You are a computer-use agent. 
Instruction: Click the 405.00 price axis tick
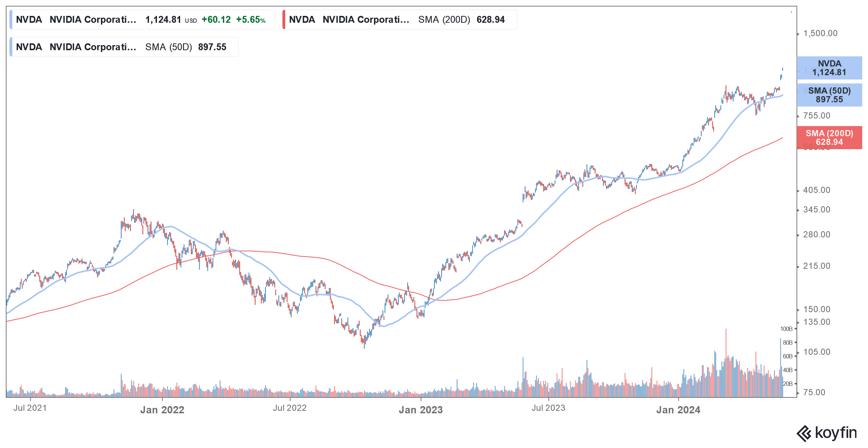[817, 190]
